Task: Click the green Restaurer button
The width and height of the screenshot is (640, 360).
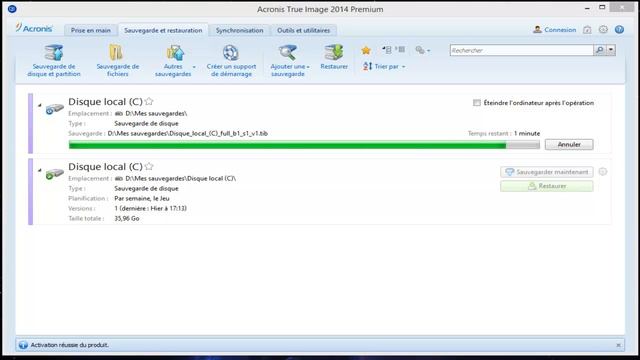Action: point(547,186)
